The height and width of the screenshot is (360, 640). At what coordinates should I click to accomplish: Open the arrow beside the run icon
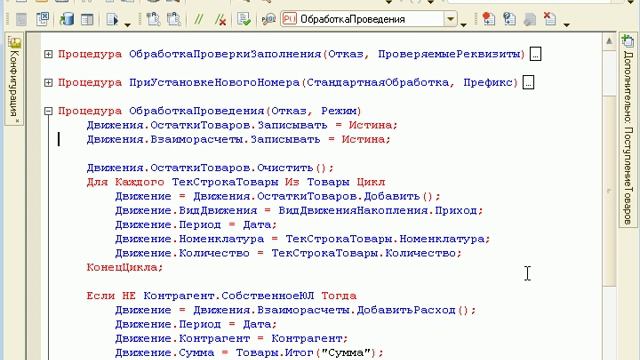coord(127,25)
